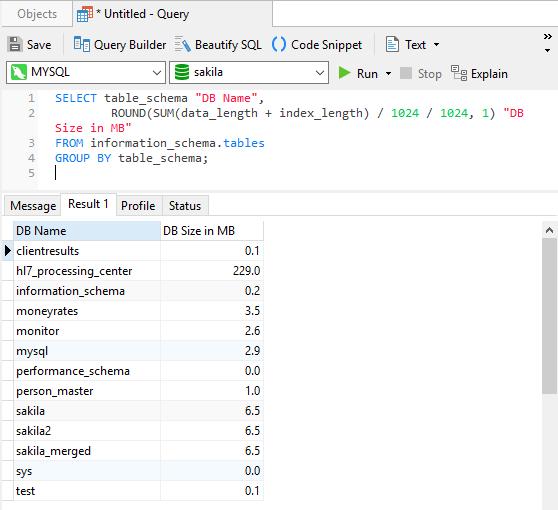Open the Status tab
The height and width of the screenshot is (510, 558).
(x=185, y=206)
